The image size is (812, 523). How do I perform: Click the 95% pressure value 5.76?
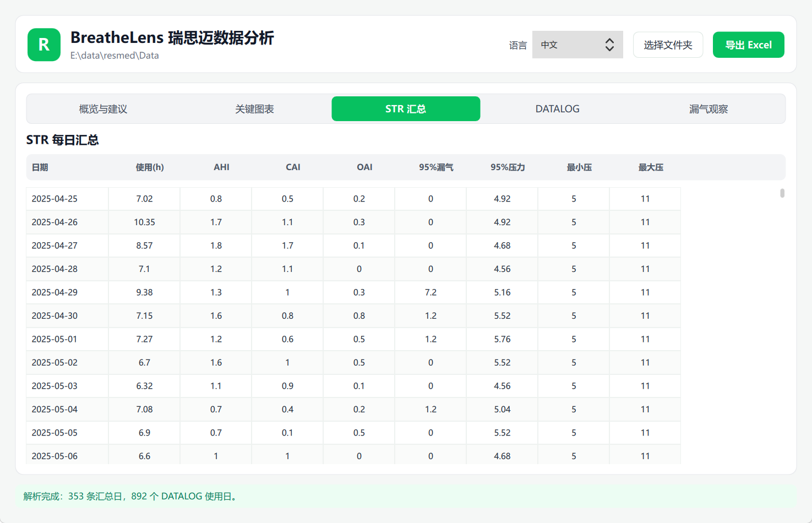click(x=502, y=339)
